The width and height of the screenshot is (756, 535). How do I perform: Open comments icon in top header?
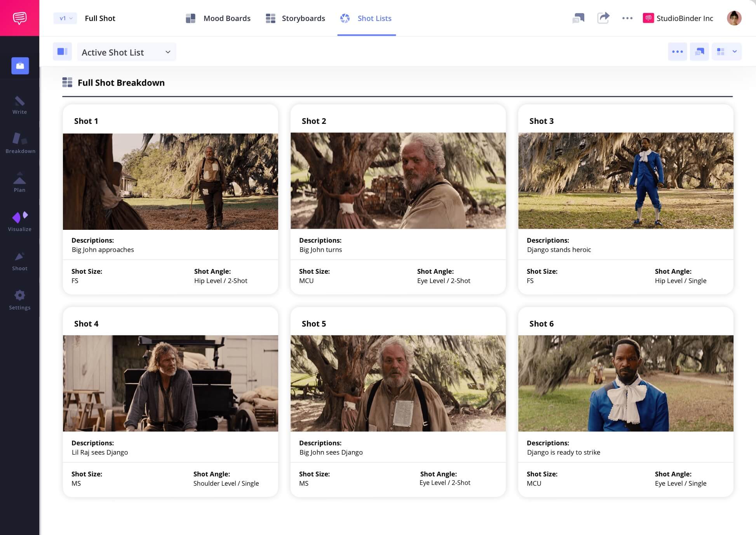coord(578,18)
